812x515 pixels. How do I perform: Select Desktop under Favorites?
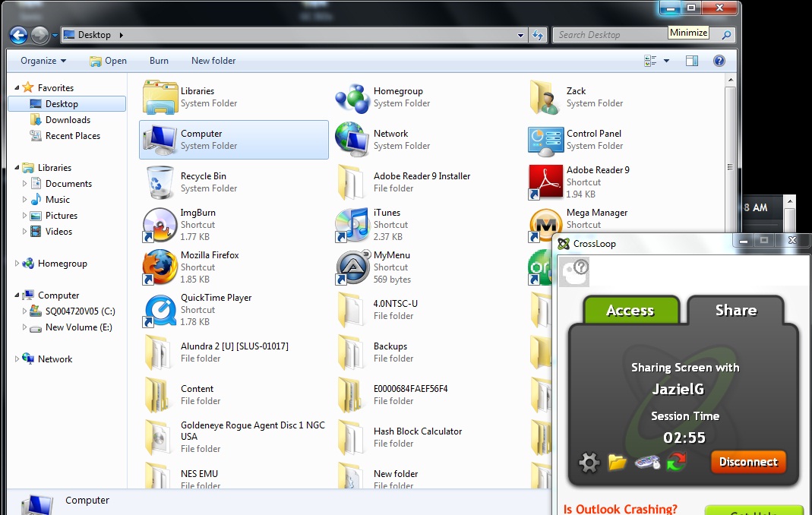click(68, 103)
